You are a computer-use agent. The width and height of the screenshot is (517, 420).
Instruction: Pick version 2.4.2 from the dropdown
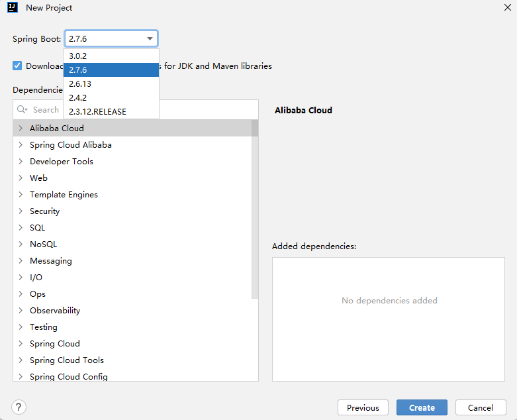click(x=111, y=97)
